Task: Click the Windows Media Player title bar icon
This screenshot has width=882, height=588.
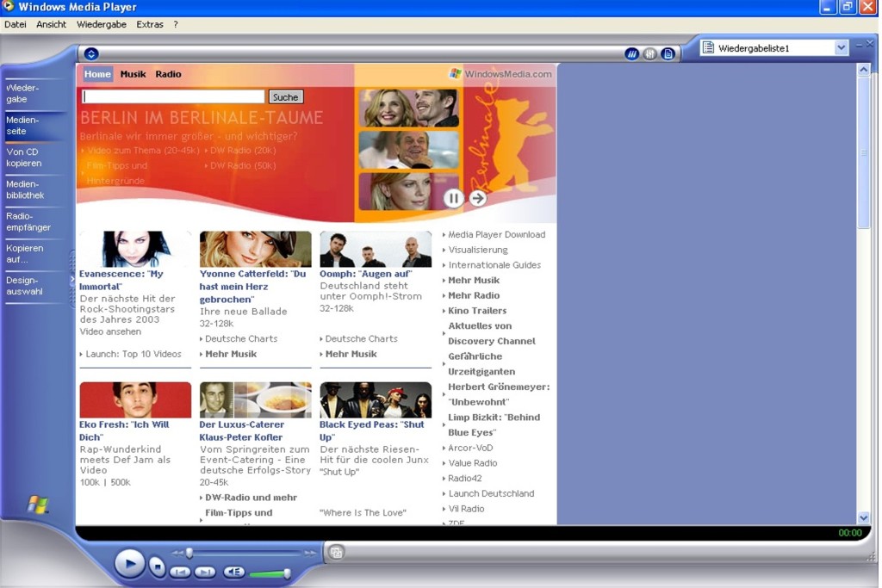Action: pos(8,6)
